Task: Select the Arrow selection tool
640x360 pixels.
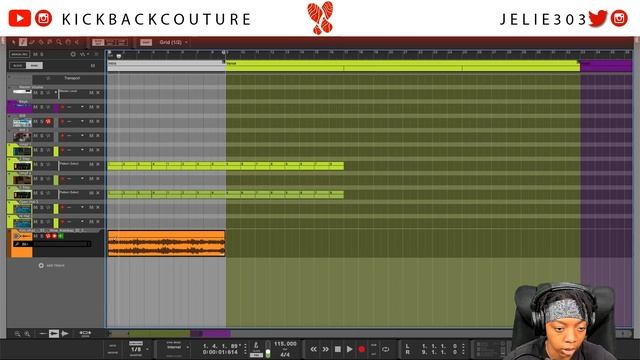Action: click(x=13, y=42)
